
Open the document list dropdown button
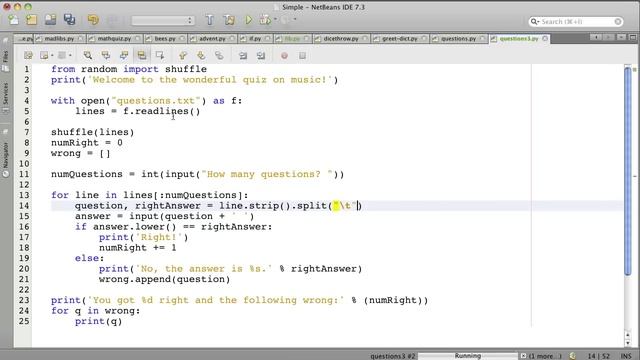tap(621, 38)
